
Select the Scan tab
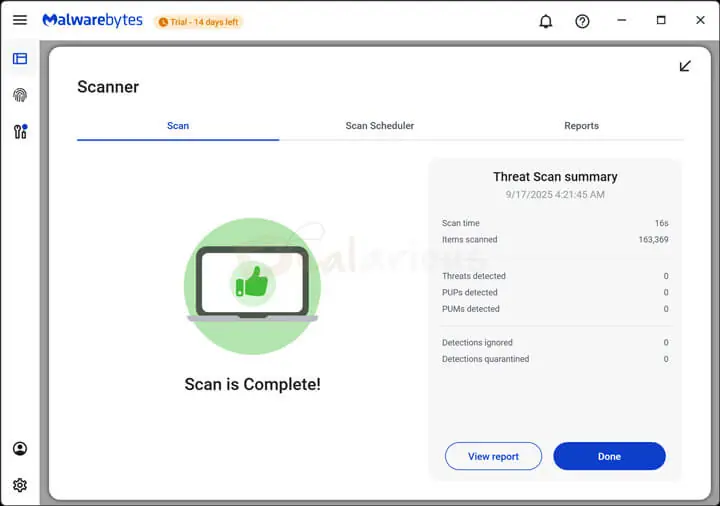tap(178, 126)
